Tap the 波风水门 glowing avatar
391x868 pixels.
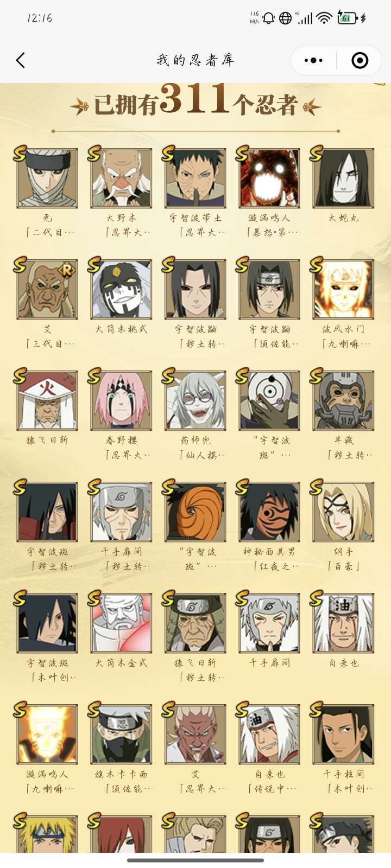343,290
